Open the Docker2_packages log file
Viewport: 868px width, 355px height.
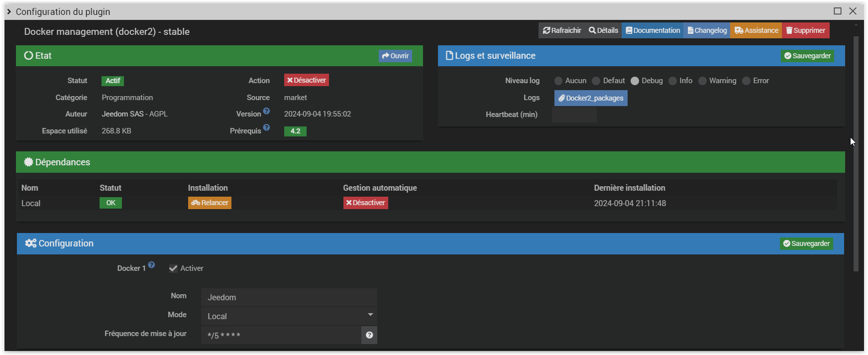[x=591, y=98]
